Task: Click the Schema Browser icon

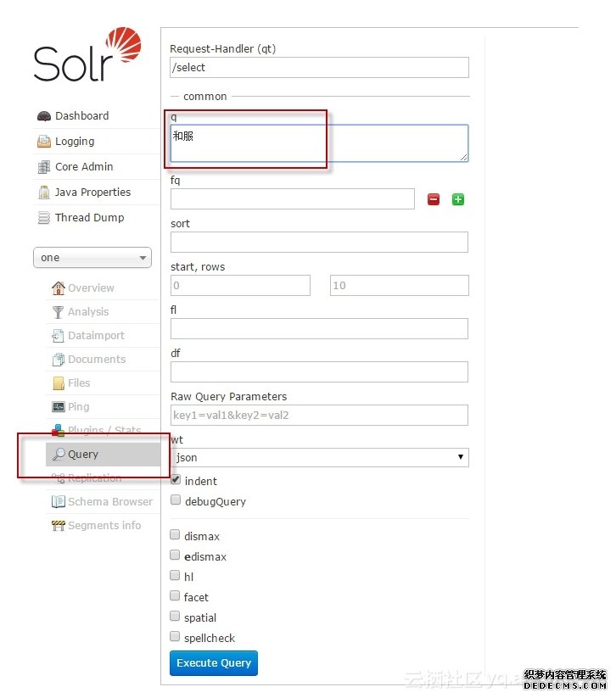Action: click(59, 502)
